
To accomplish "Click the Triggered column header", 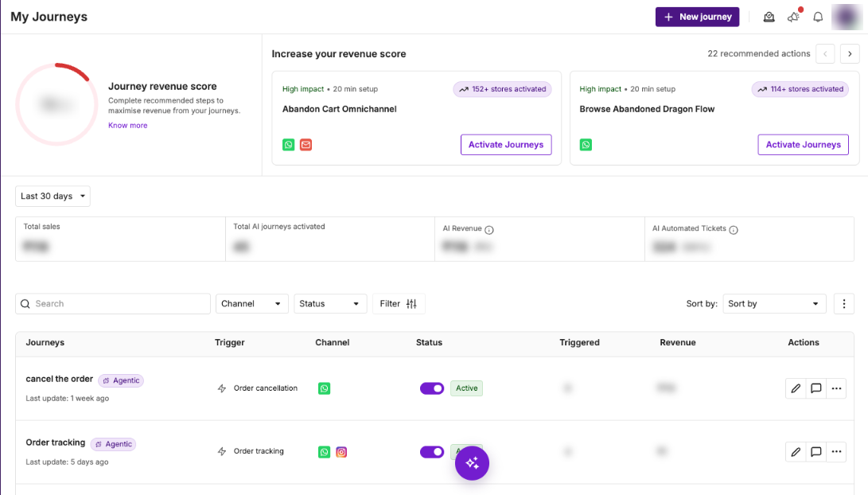I will pyautogui.click(x=579, y=342).
